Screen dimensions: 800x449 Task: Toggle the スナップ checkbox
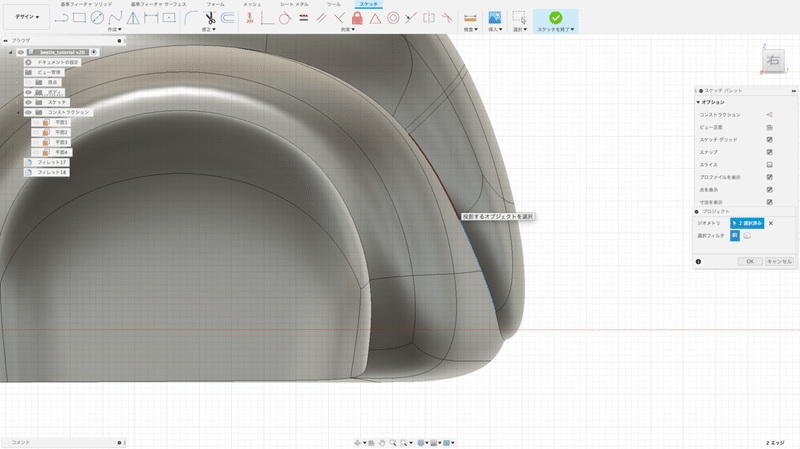click(769, 152)
